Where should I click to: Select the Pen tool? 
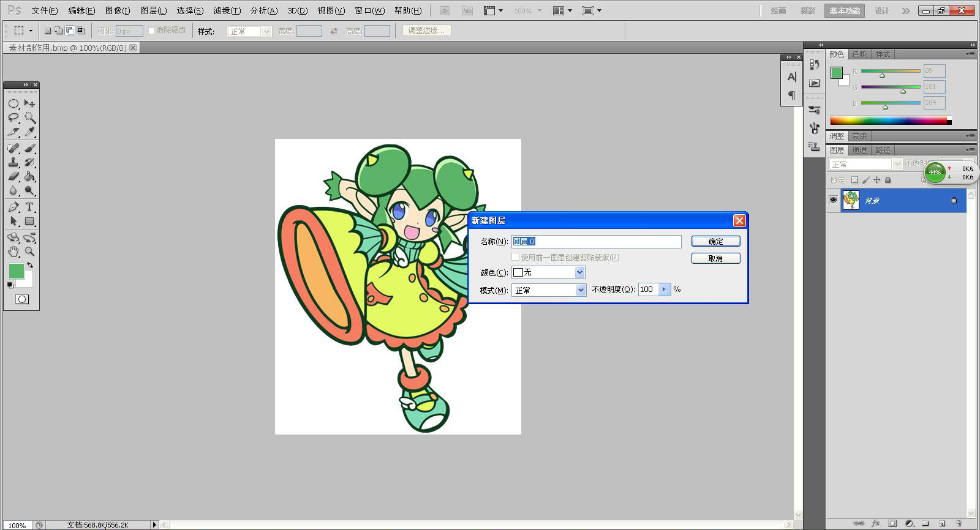coord(13,207)
